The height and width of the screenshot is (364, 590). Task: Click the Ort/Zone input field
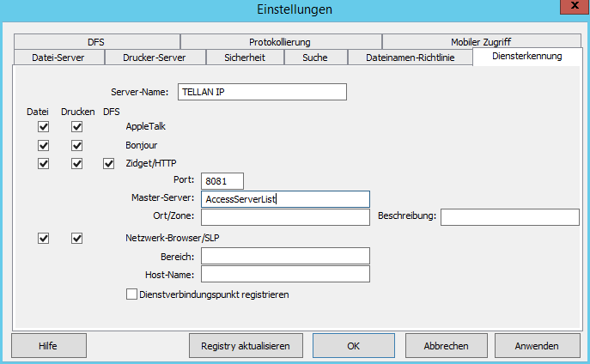pos(286,217)
